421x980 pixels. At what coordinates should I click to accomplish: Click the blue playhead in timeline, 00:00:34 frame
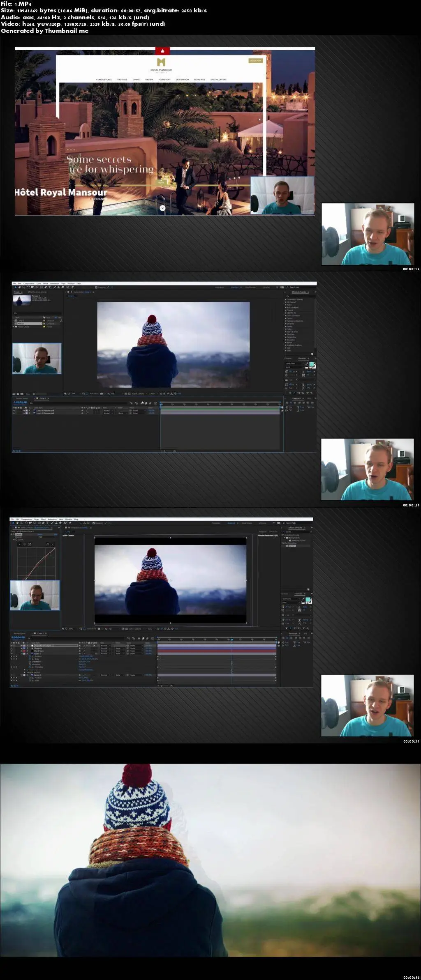(232, 640)
